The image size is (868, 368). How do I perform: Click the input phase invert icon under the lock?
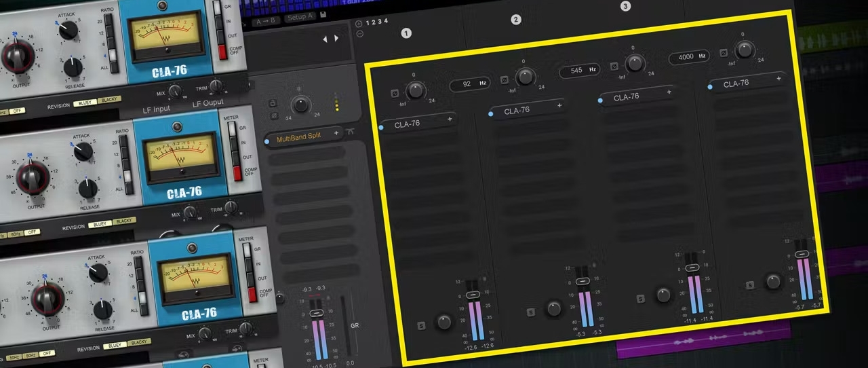273,115
